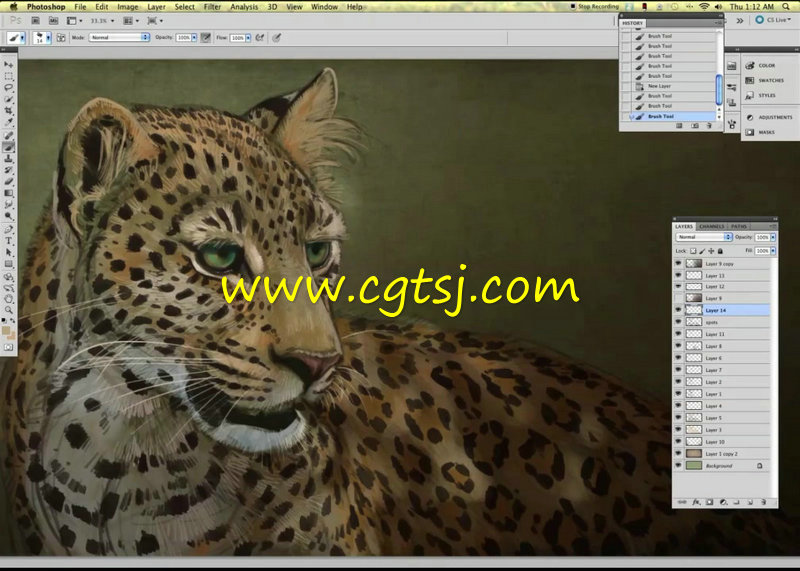800x571 pixels.
Task: Click the Add layer mask icon
Action: click(710, 502)
